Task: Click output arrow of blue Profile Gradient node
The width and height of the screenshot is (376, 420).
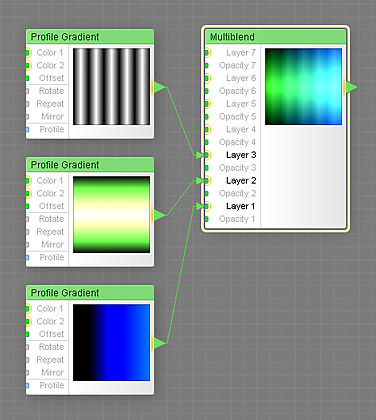Action: pyautogui.click(x=159, y=343)
